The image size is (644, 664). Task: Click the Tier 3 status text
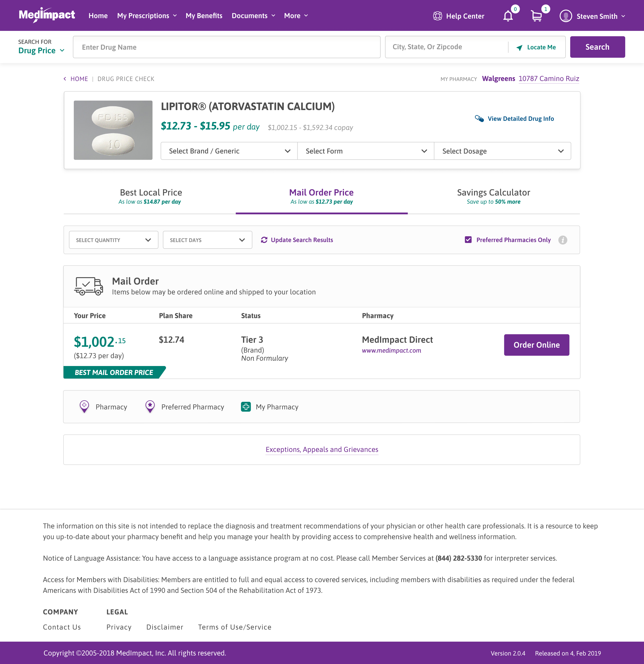pos(252,340)
